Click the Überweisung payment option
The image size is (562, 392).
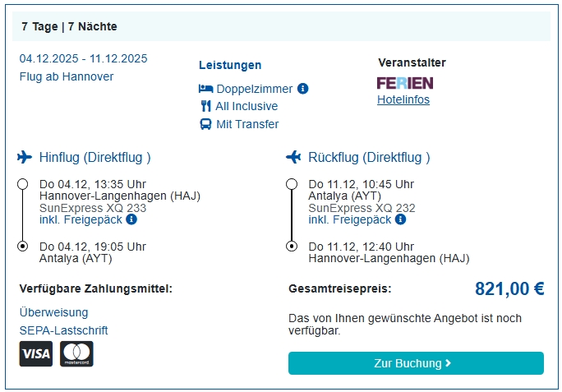coord(53,312)
